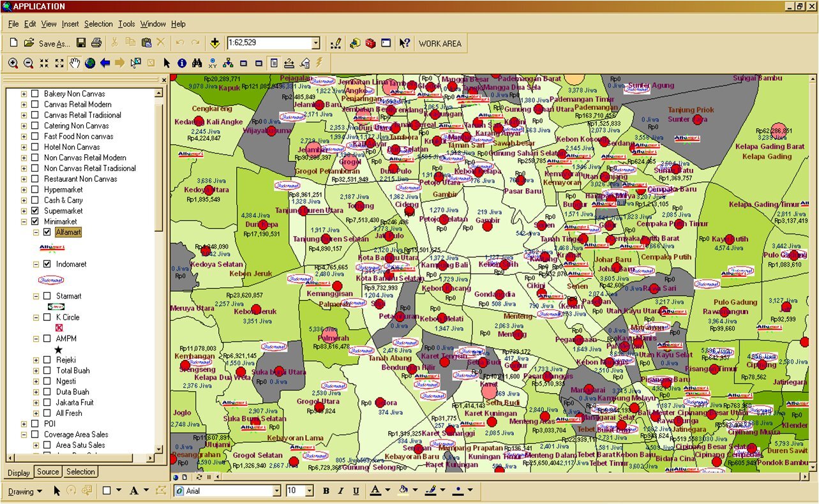
Task: Click the WORK AREA button
Action: click(x=440, y=44)
